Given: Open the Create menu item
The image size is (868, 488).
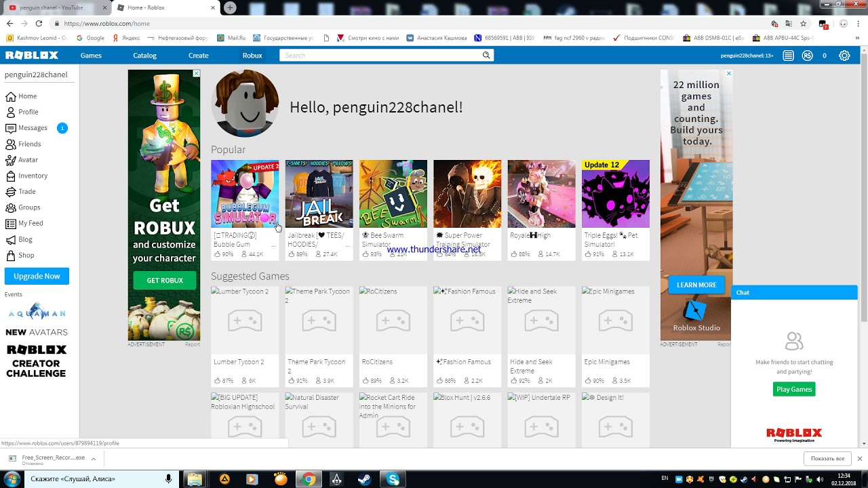Looking at the screenshot, I should point(199,56).
